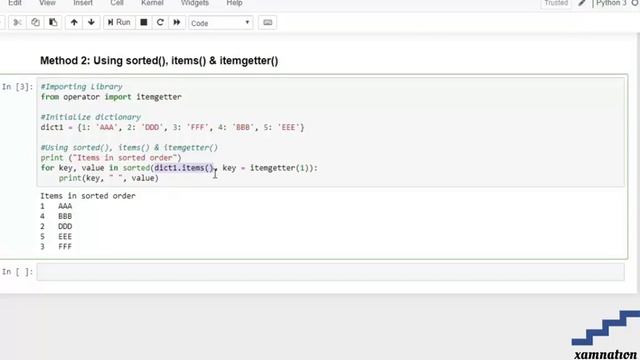Open the Cell menu
Screen dimensions: 640x360
[117, 3]
